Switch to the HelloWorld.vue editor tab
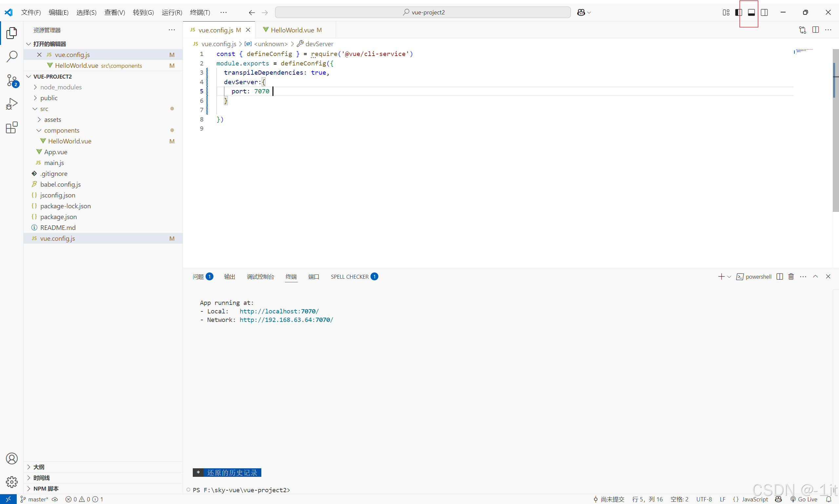The image size is (839, 504). pyautogui.click(x=292, y=30)
